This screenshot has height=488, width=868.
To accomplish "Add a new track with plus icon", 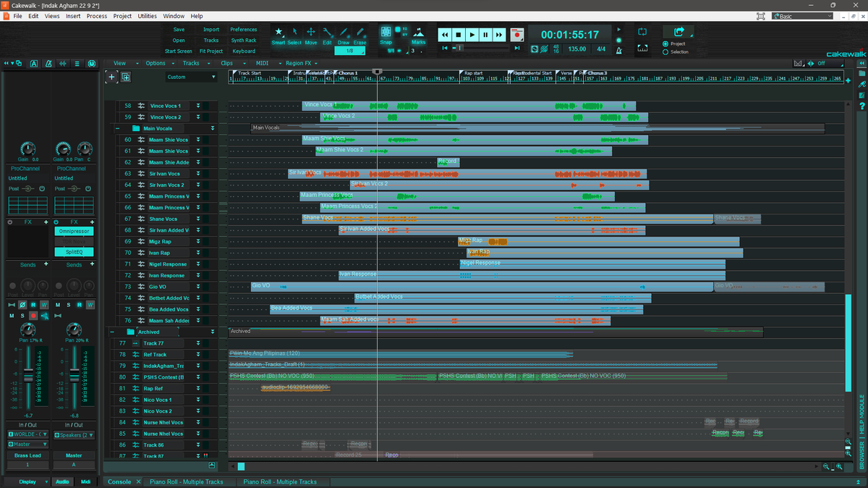I will (x=111, y=77).
